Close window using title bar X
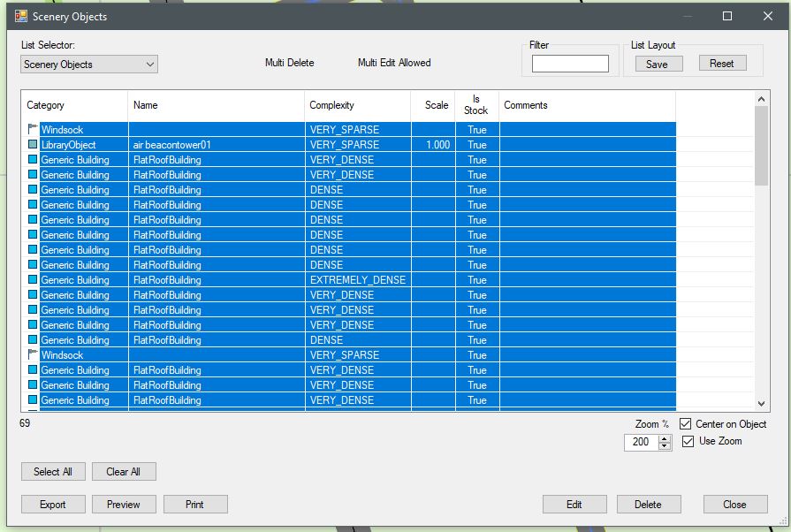 [x=768, y=16]
